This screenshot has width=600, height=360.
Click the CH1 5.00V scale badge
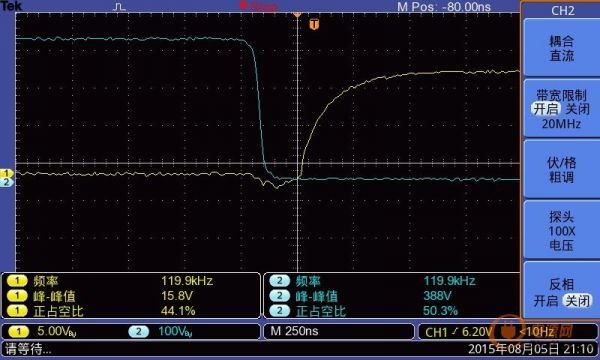pos(18,331)
